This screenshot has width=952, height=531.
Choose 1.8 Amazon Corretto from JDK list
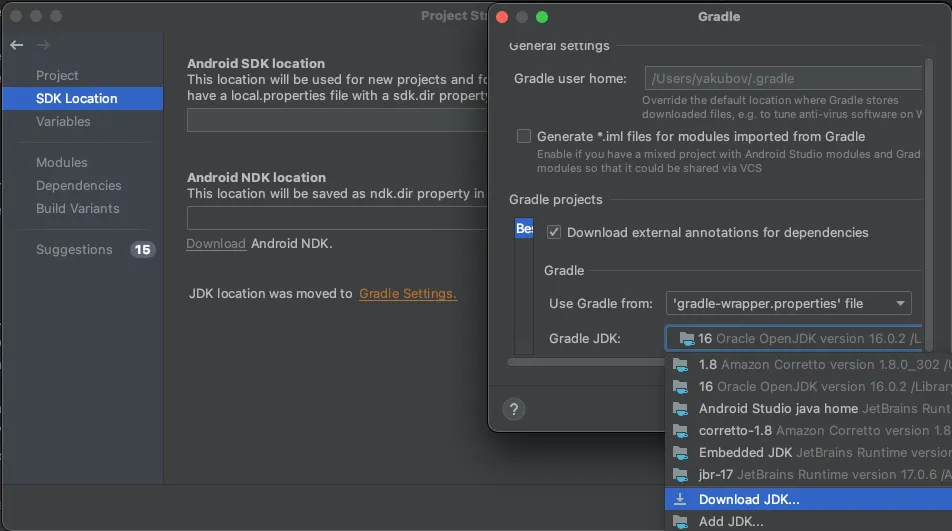click(808, 365)
